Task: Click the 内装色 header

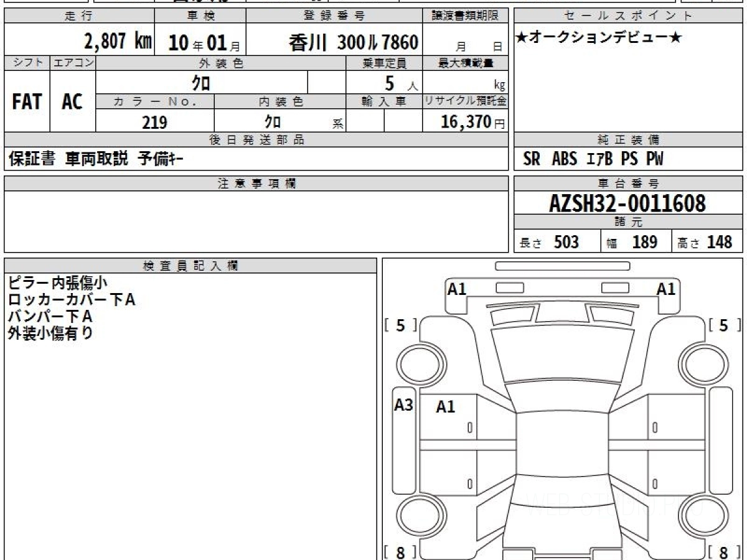Action: pyautogui.click(x=280, y=101)
